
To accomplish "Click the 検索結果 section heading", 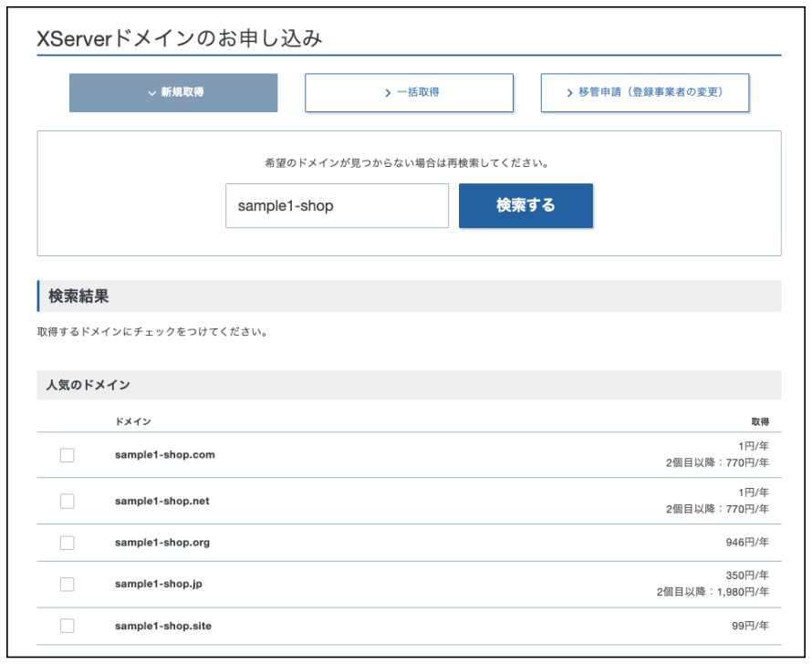I will tap(79, 296).
